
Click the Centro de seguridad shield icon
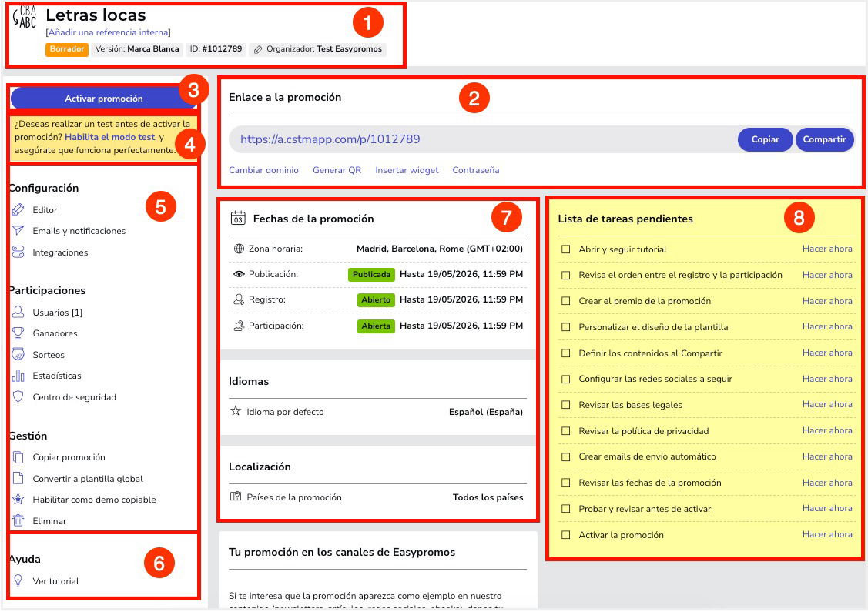[x=18, y=396]
